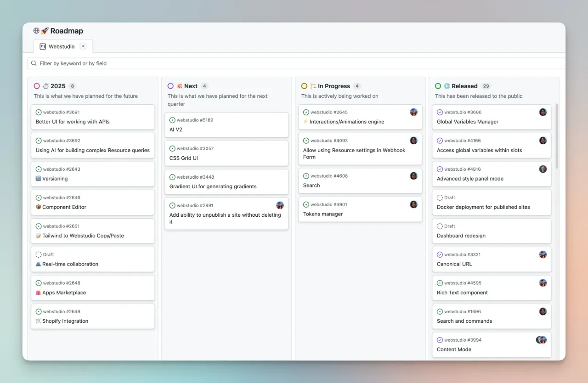Screen dimensions: 588x383
Task: Click the In Progress column heading
Action: pos(334,86)
